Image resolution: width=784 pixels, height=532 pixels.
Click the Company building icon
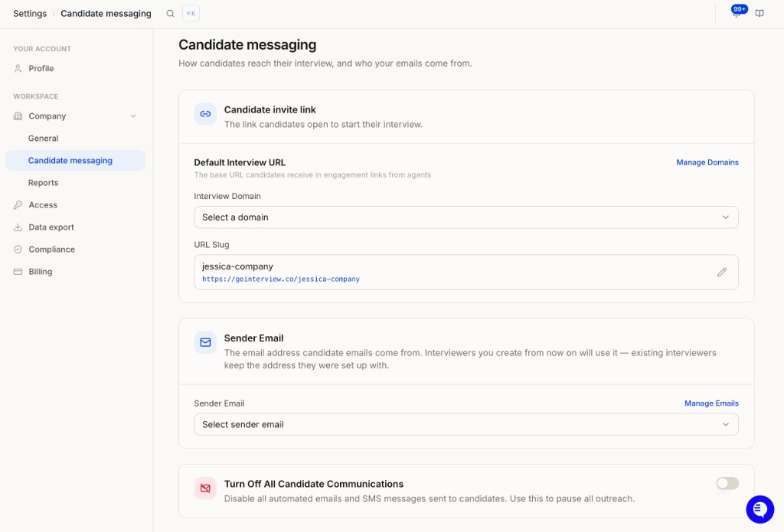pos(18,116)
